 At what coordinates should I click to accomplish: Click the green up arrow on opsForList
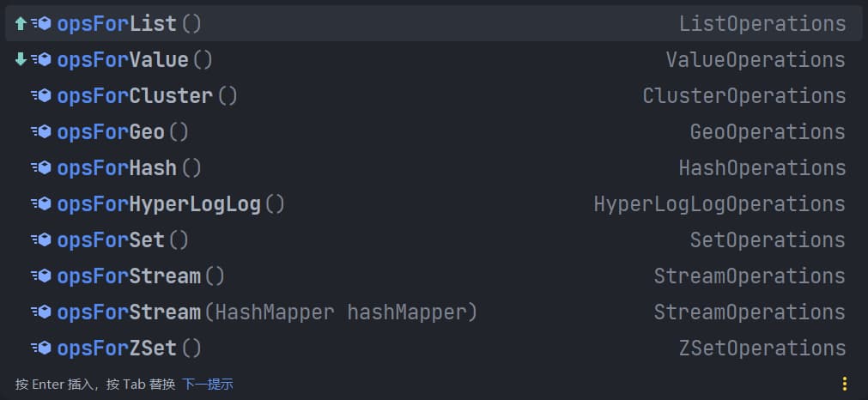tap(21, 24)
